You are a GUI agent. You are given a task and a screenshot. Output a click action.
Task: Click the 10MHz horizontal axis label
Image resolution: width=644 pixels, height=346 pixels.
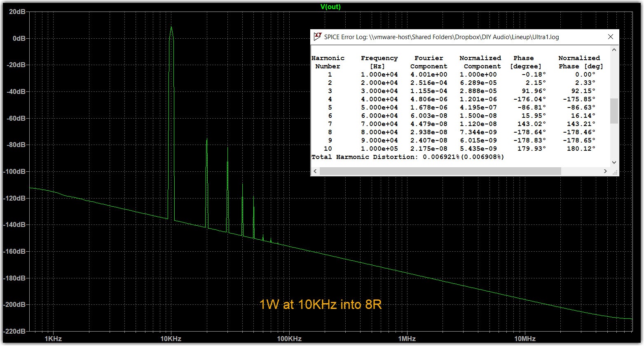coord(525,339)
